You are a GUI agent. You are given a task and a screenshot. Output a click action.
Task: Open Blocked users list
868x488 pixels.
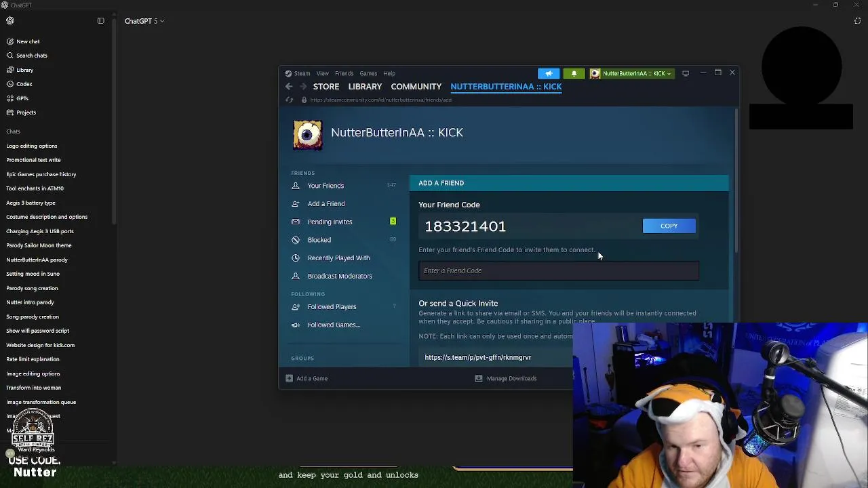(319, 240)
